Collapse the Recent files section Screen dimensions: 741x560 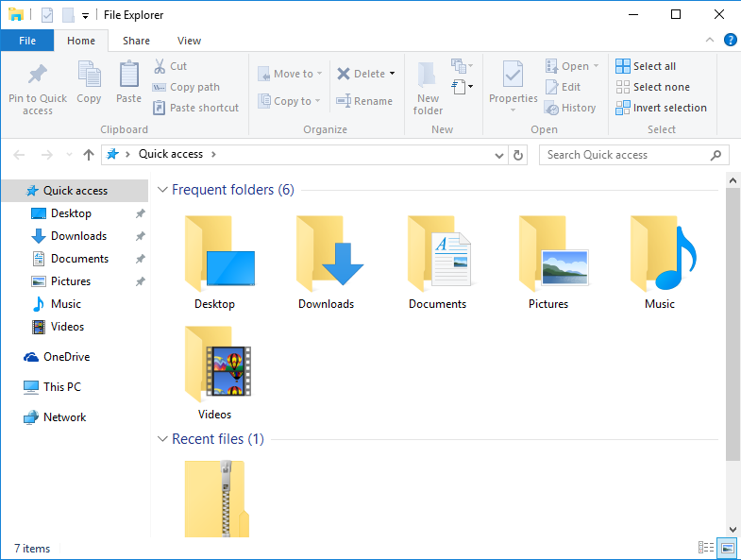(162, 439)
